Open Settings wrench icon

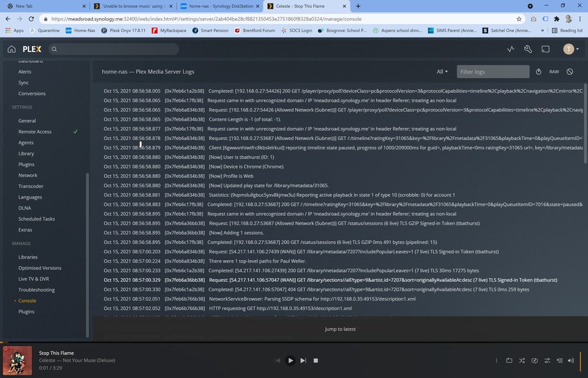528,49
